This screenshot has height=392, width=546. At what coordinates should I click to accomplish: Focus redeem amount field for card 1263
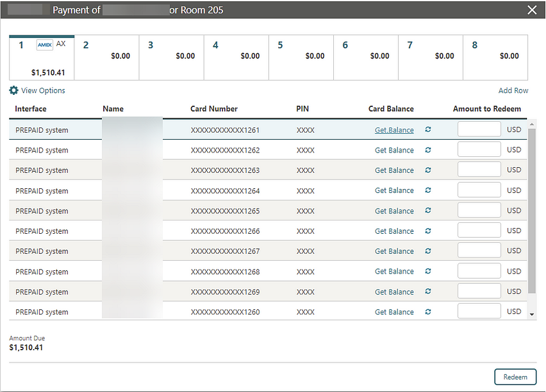(479, 170)
